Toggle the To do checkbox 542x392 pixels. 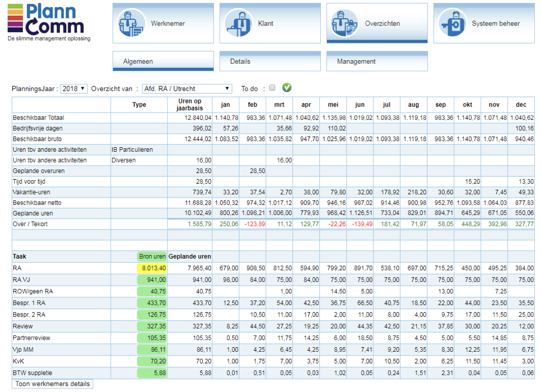[272, 88]
